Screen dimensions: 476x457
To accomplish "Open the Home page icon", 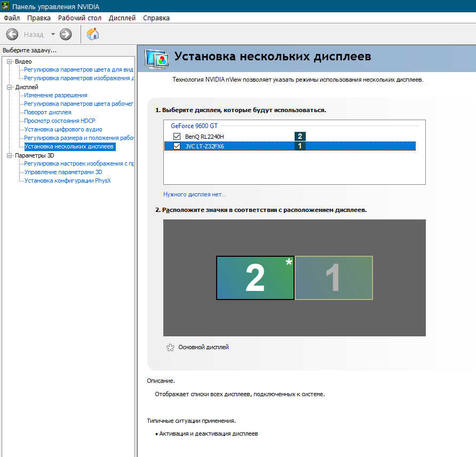I will coord(93,34).
